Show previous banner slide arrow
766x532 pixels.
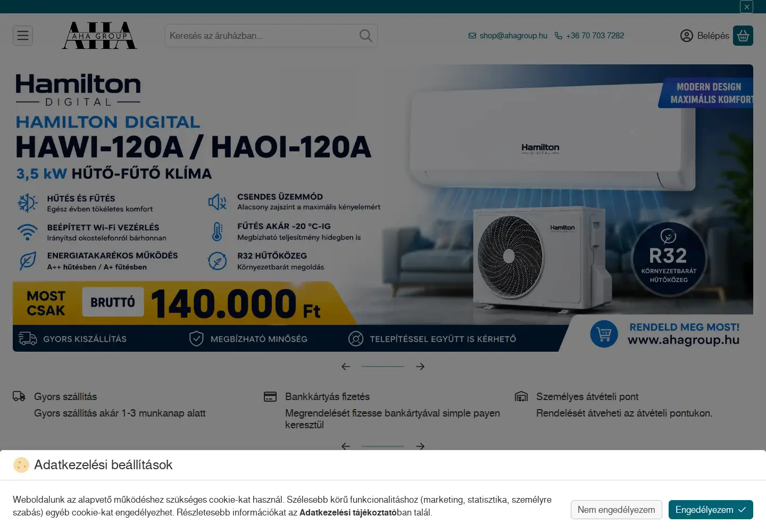tap(346, 367)
